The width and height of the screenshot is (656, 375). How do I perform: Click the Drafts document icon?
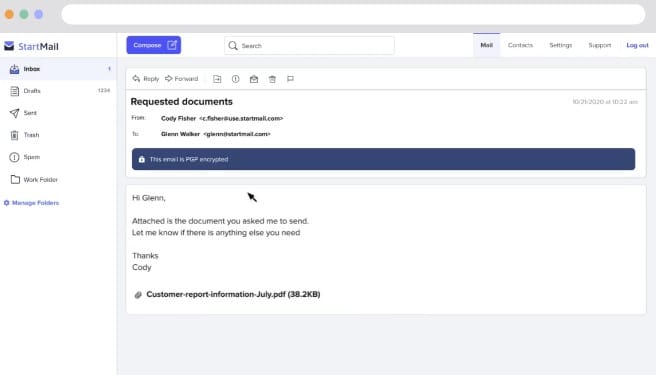(14, 91)
